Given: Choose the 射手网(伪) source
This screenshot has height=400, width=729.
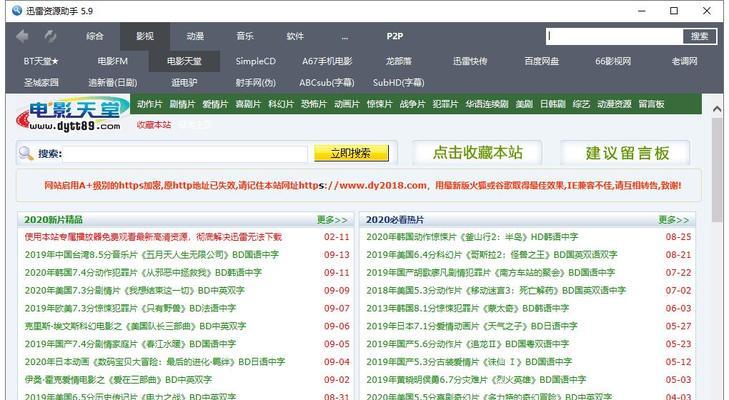Looking at the screenshot, I should tap(256, 82).
